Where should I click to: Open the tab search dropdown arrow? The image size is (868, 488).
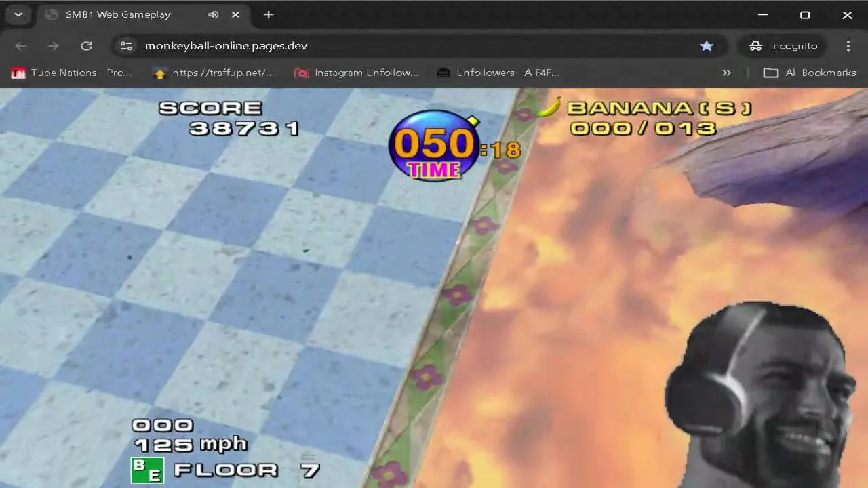(x=18, y=14)
